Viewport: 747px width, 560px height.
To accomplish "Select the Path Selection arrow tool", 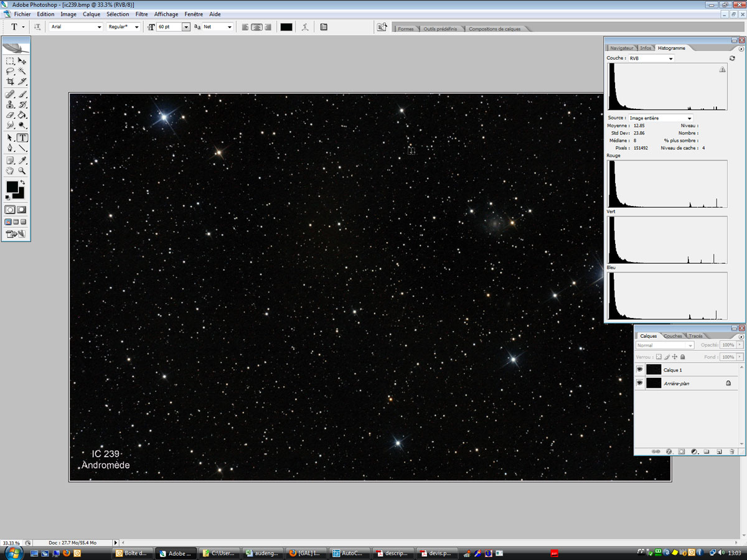I will [x=10, y=138].
